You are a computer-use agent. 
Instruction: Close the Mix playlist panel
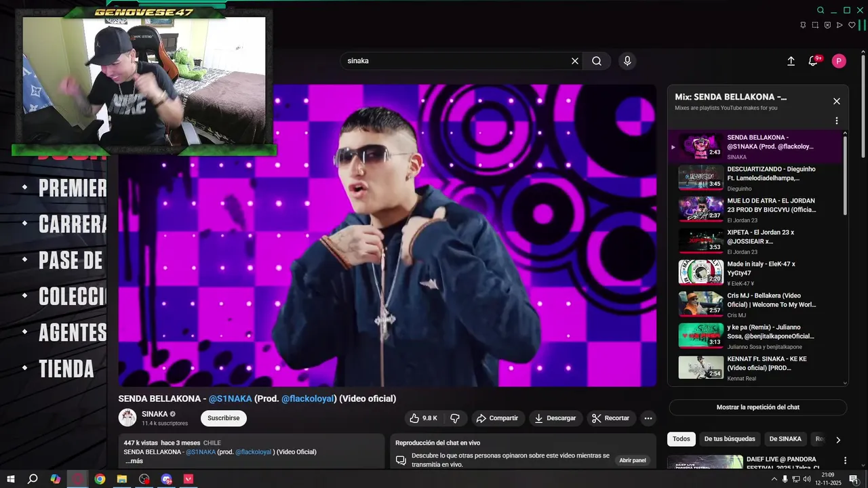pos(837,101)
